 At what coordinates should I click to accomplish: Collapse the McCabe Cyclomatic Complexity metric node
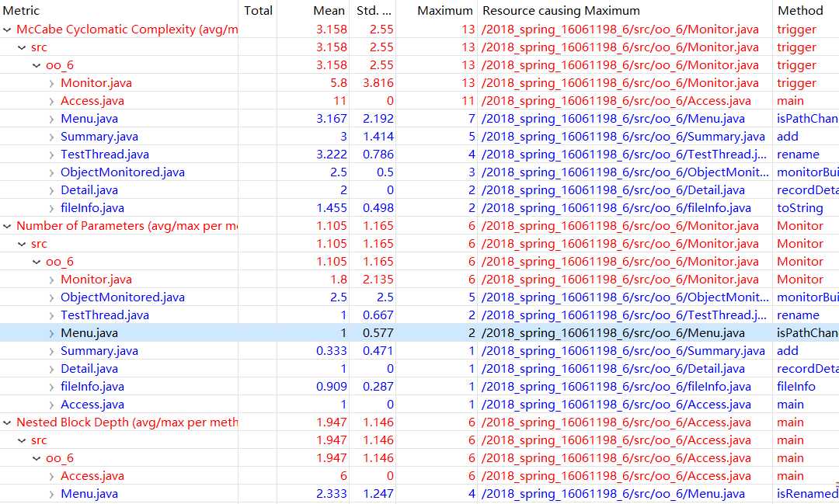8,30
